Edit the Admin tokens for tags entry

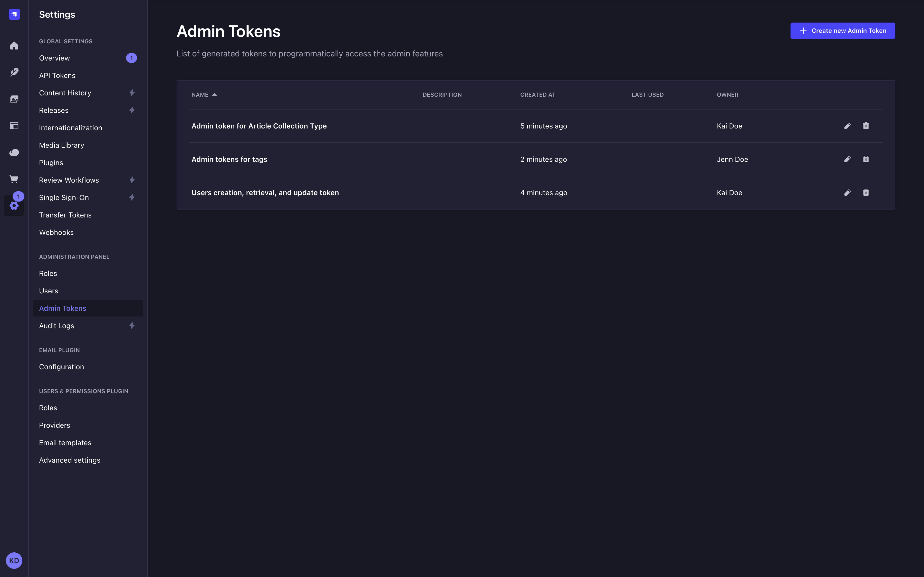[847, 159]
